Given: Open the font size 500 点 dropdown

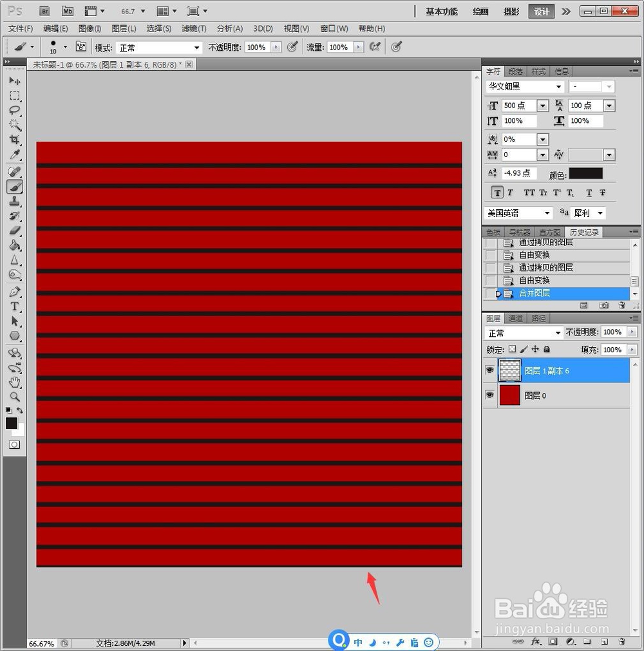Looking at the screenshot, I should [543, 106].
